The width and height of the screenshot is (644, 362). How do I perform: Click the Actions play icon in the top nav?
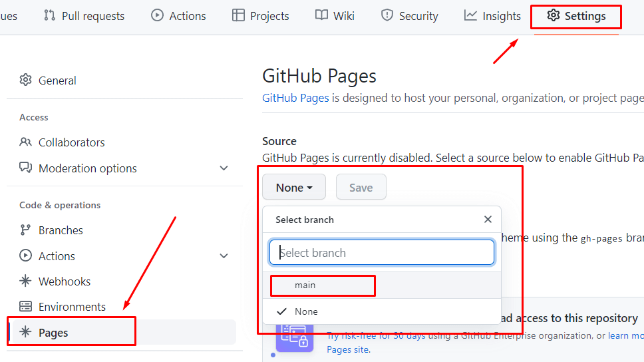tap(157, 15)
